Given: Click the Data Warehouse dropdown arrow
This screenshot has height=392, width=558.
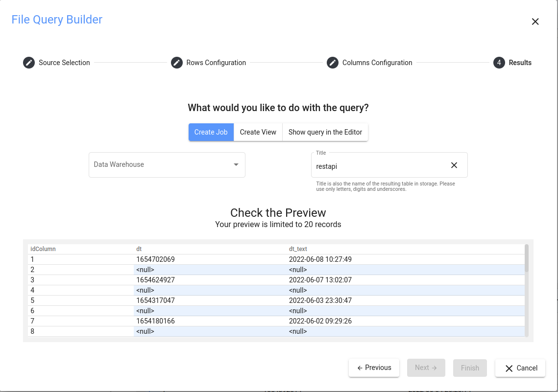Looking at the screenshot, I should click(236, 165).
